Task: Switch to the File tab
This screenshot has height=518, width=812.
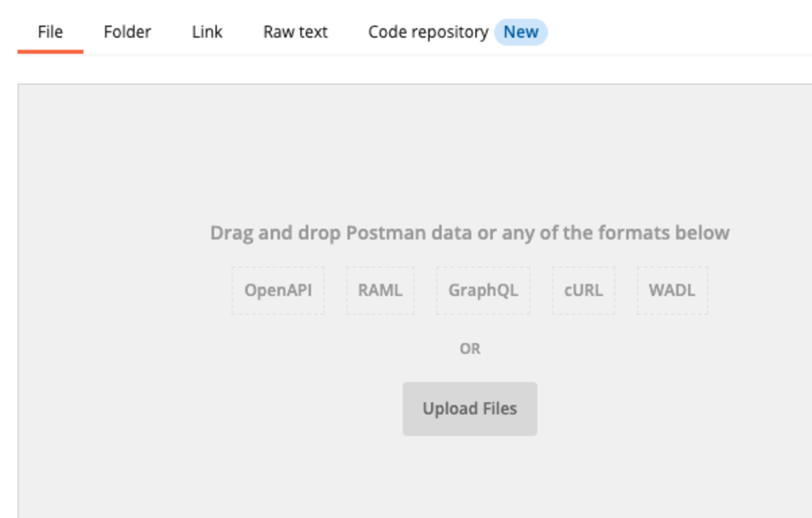Action: coord(50,32)
